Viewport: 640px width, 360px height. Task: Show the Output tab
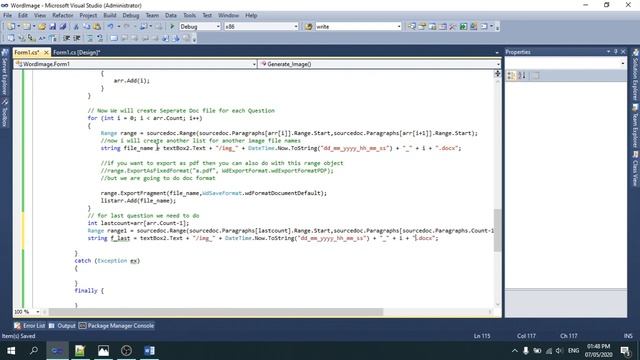(62, 326)
